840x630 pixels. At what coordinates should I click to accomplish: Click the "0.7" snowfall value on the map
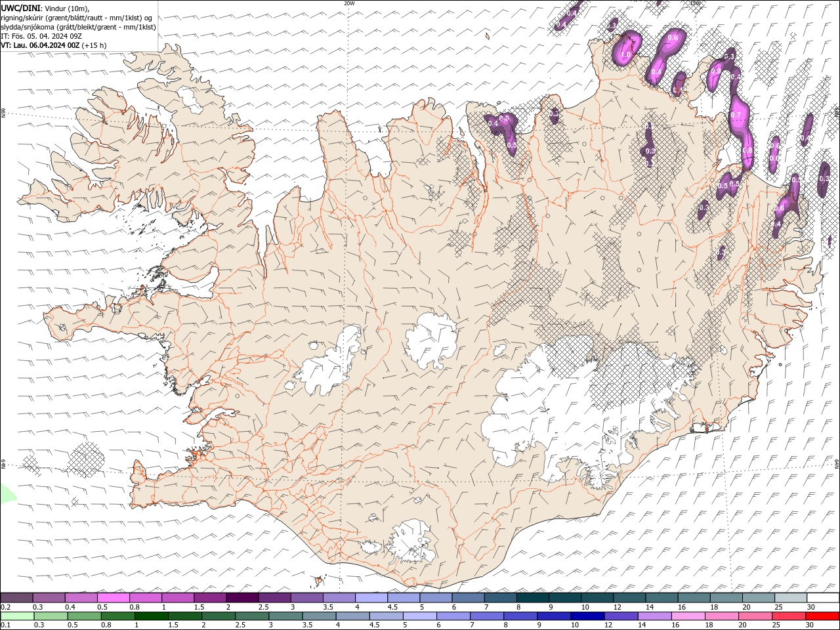[736, 115]
